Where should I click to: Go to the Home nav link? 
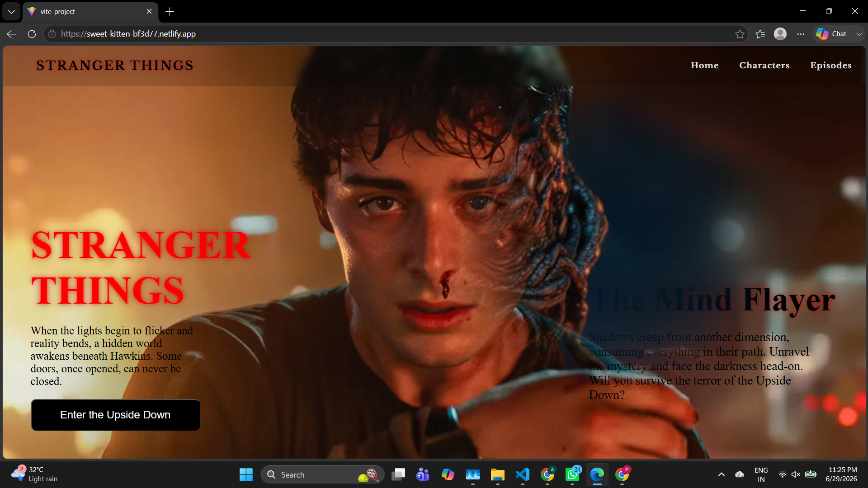(x=704, y=66)
